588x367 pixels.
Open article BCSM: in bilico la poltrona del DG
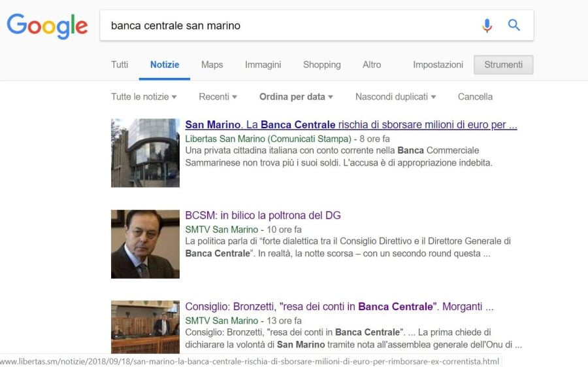point(263,216)
